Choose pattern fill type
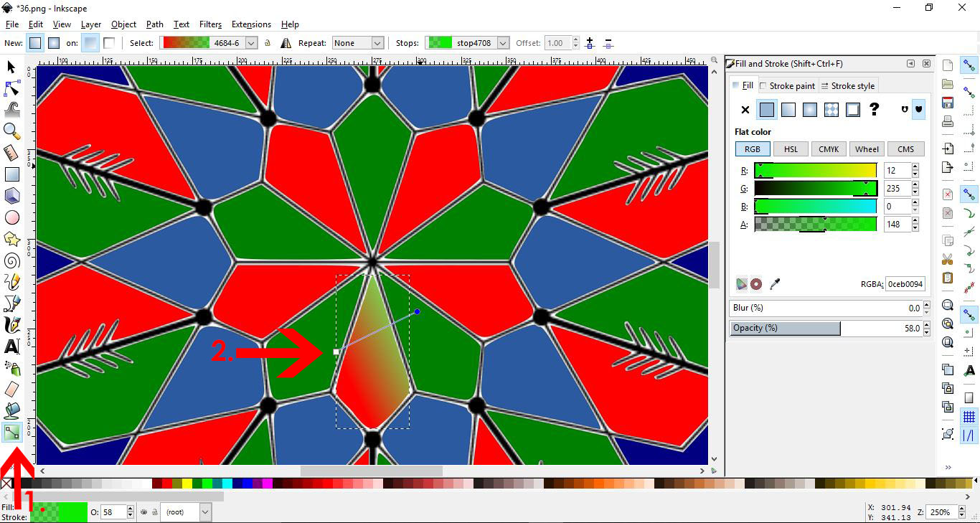The image size is (980, 523). point(831,110)
